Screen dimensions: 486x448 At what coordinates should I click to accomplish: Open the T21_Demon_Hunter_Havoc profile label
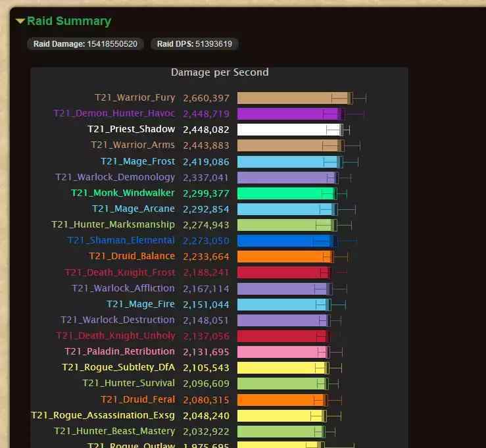114,113
